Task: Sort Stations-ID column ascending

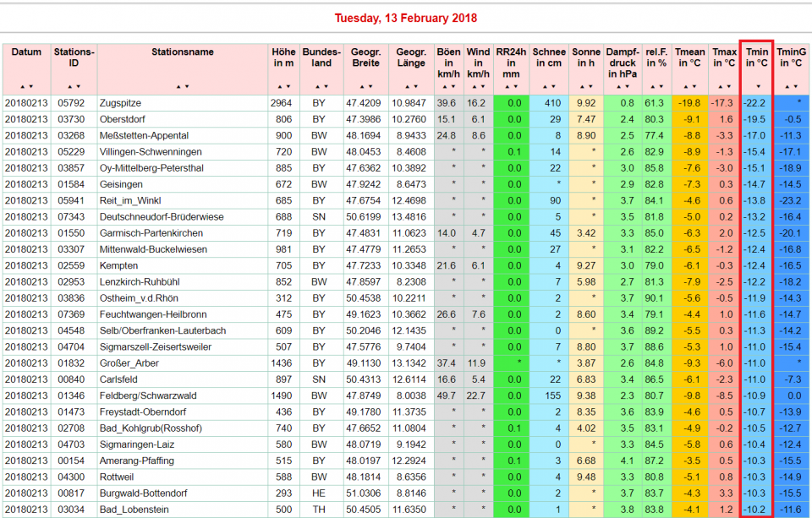Action: coord(70,87)
